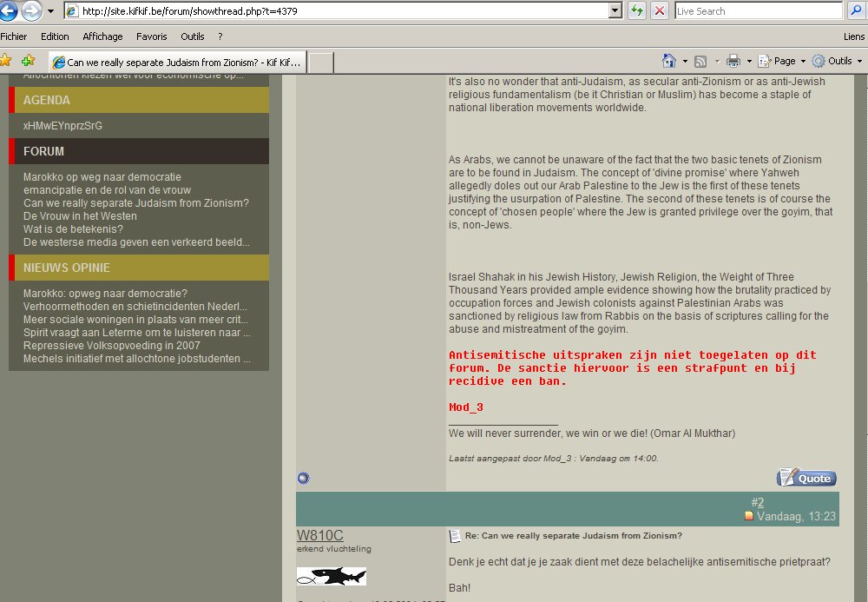Open the Outils menu in menu bar
This screenshot has height=602, width=868.
point(192,36)
